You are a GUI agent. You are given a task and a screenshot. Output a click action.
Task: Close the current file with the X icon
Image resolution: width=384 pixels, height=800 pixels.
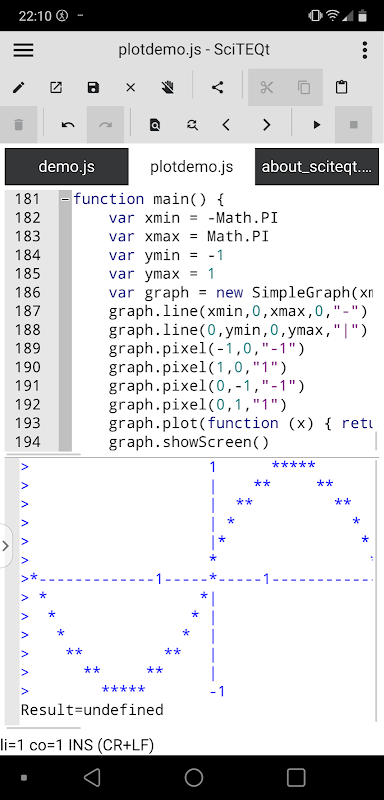click(x=131, y=88)
